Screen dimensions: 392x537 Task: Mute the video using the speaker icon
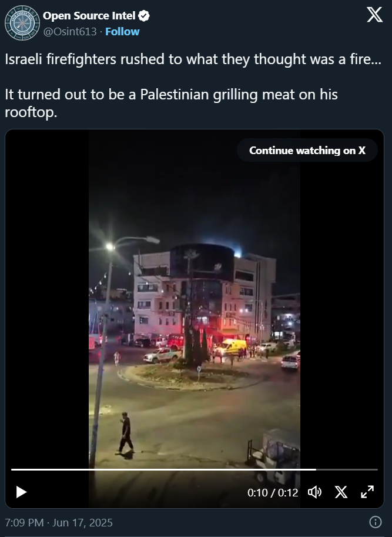(314, 492)
